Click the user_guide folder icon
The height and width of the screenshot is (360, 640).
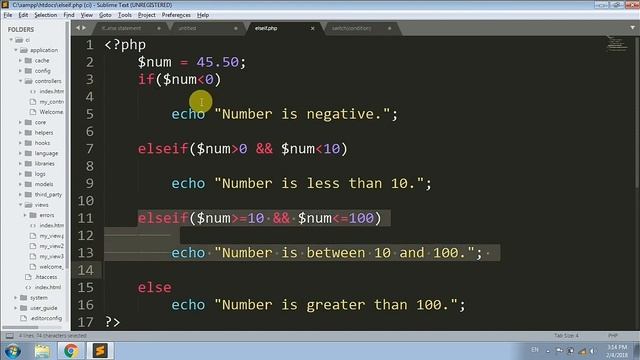[x=24, y=308]
